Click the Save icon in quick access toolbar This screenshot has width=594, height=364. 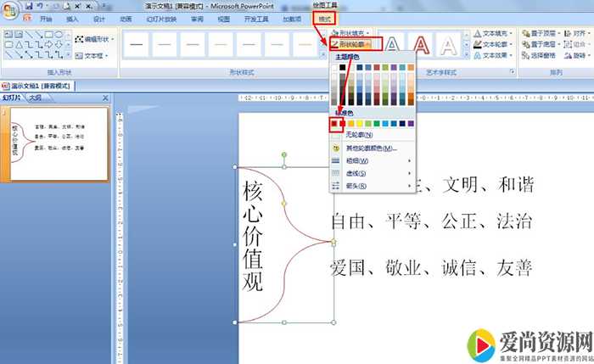pos(28,5)
